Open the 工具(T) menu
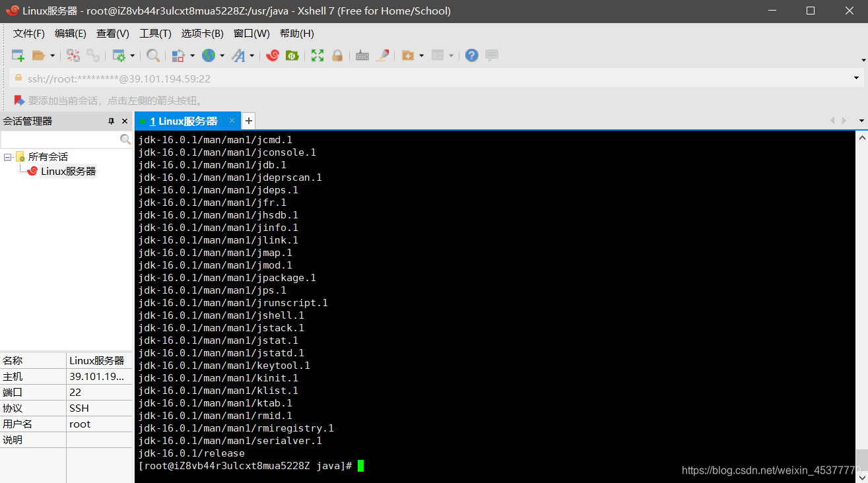The height and width of the screenshot is (483, 868). coord(156,34)
